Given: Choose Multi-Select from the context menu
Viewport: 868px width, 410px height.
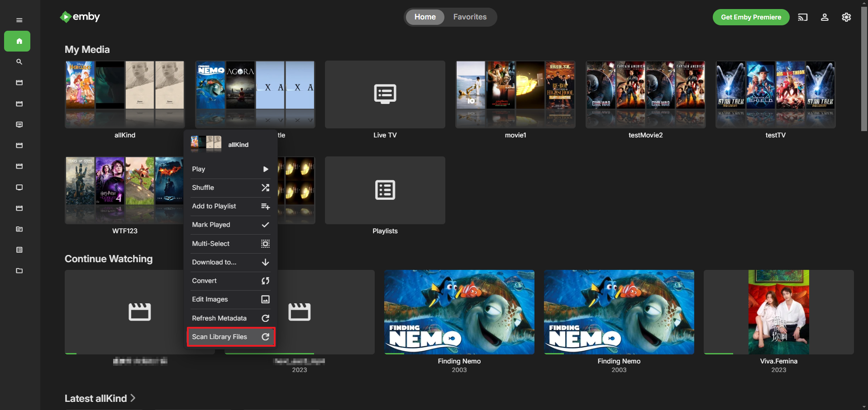Looking at the screenshot, I should (x=230, y=244).
